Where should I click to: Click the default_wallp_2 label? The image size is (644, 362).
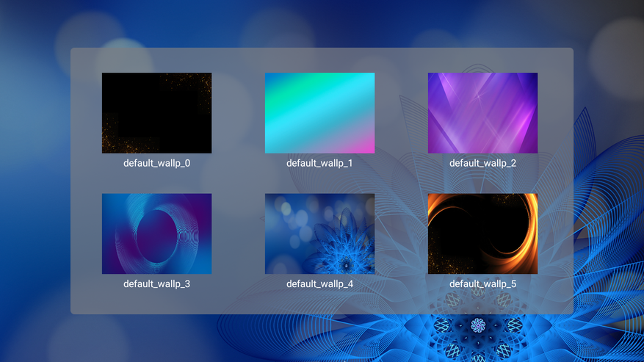(482, 163)
